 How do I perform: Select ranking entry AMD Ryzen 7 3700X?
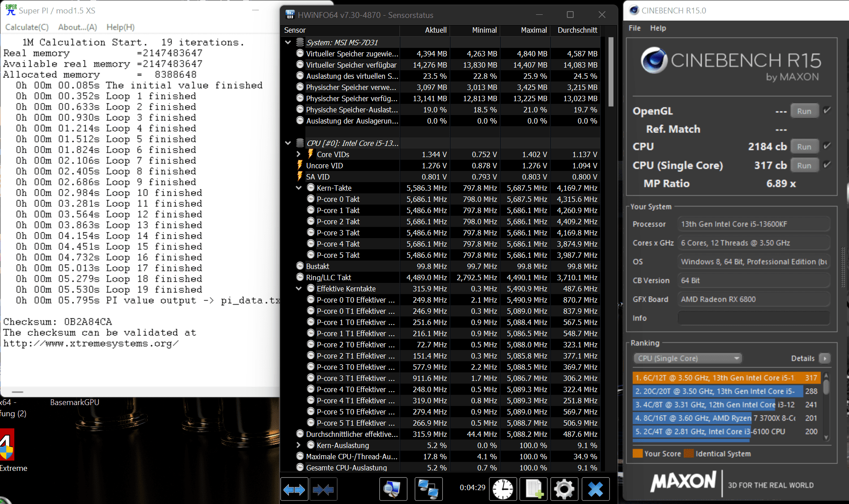(x=726, y=418)
